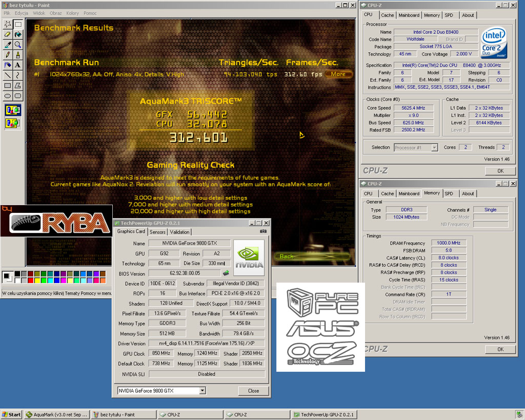Click the Core Speed 5625.4 MHz value
The height and width of the screenshot is (420, 525).
pyautogui.click(x=413, y=108)
